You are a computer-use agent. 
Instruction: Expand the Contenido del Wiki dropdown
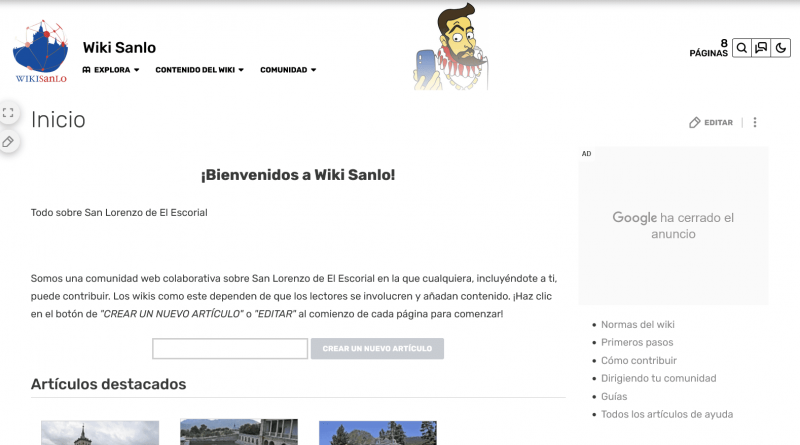click(x=199, y=70)
